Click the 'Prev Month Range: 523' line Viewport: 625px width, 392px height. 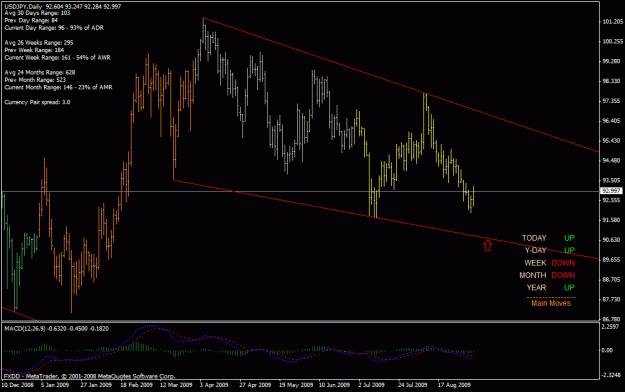click(x=35, y=80)
